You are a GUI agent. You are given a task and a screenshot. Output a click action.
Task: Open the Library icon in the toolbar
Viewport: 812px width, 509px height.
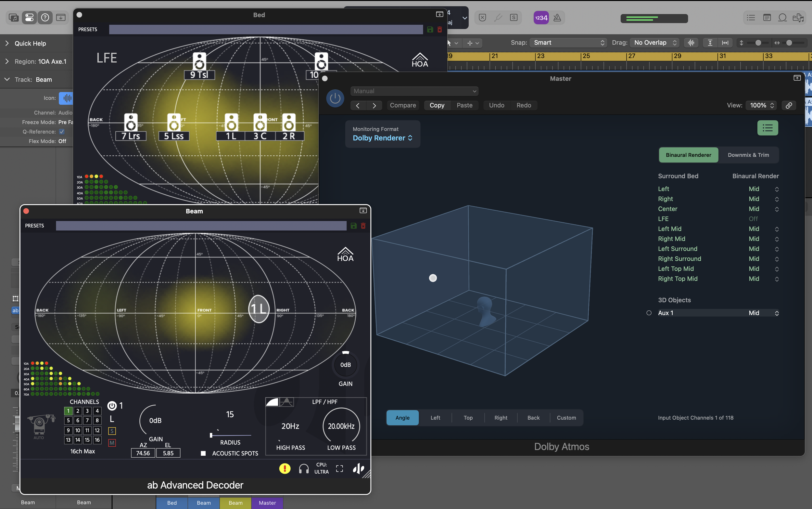click(x=14, y=18)
